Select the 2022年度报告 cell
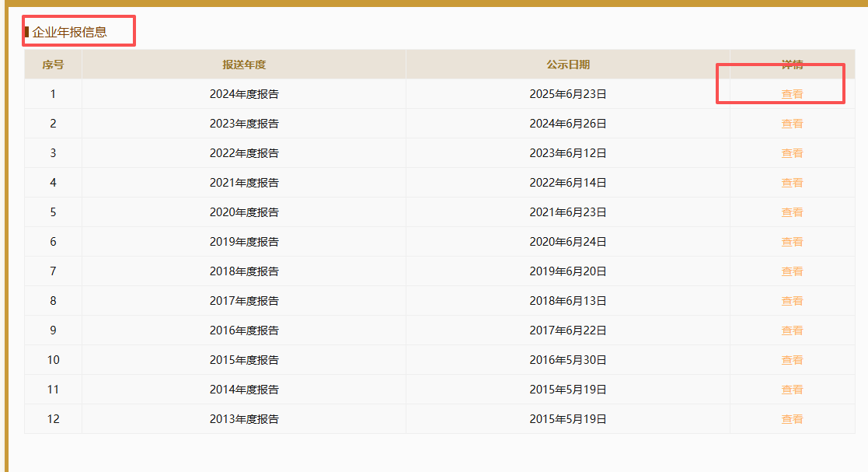This screenshot has height=472, width=868. click(x=244, y=153)
